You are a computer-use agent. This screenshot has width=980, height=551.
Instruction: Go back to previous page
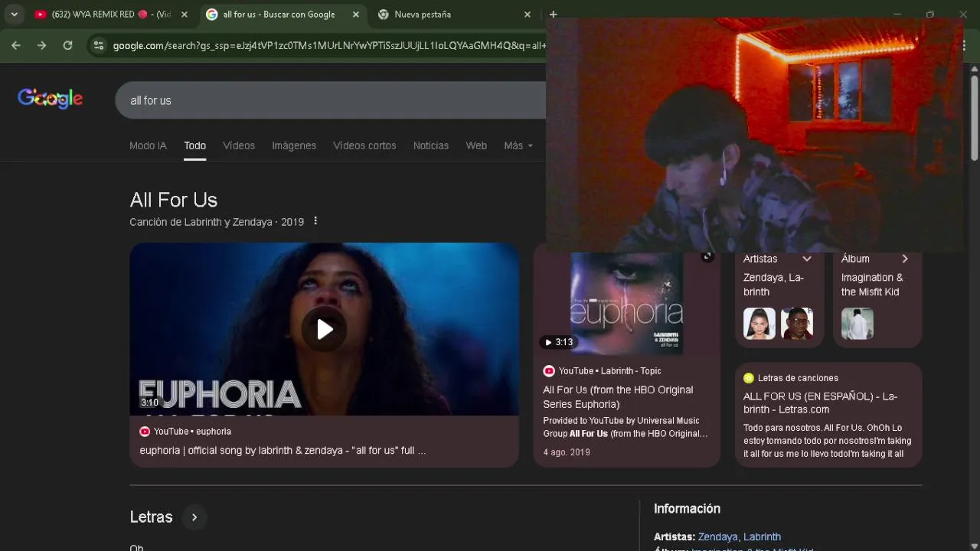pos(16,46)
